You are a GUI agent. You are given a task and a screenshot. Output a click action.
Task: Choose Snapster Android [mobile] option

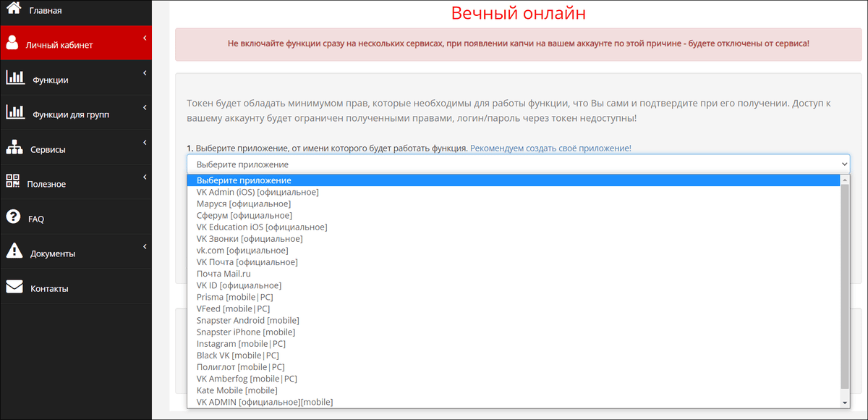coord(514,320)
